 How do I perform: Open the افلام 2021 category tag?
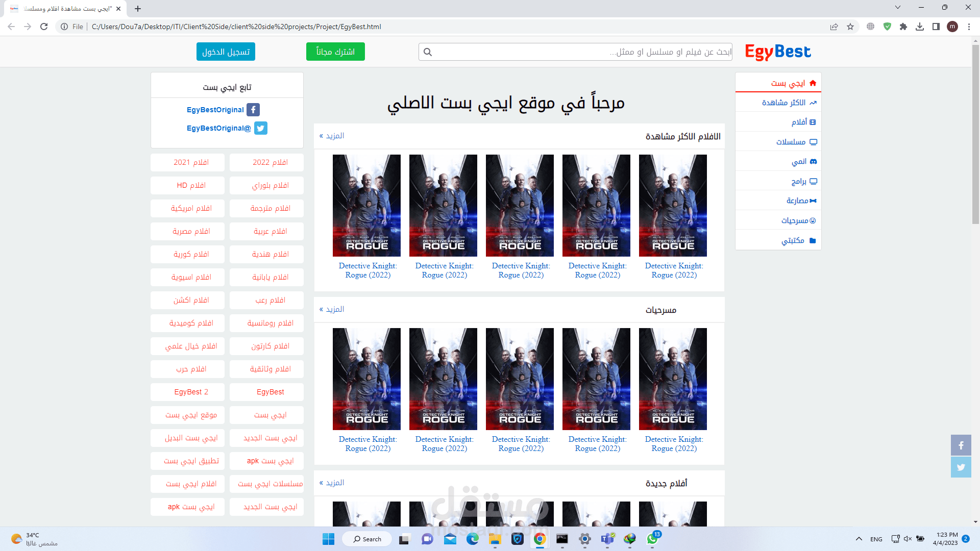(187, 162)
